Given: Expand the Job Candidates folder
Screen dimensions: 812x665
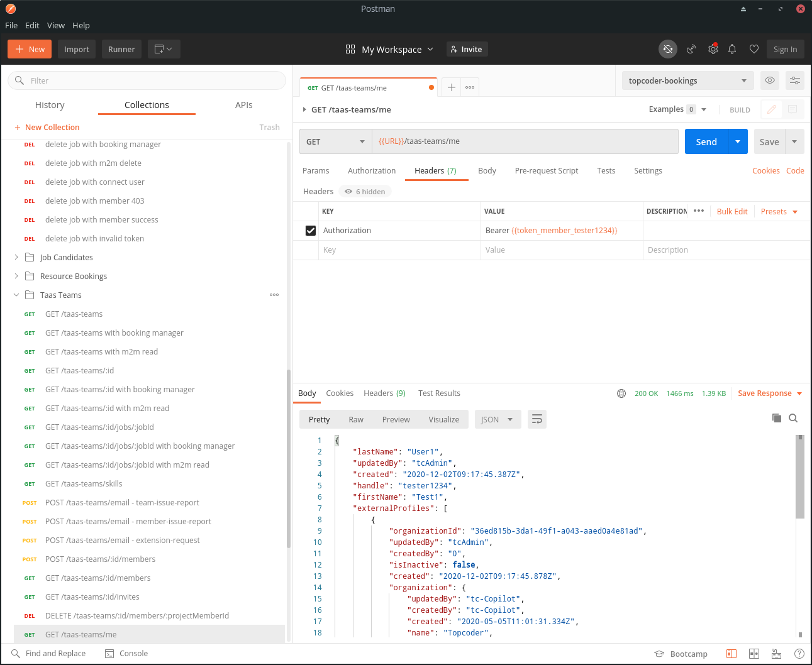Looking at the screenshot, I should tap(16, 257).
